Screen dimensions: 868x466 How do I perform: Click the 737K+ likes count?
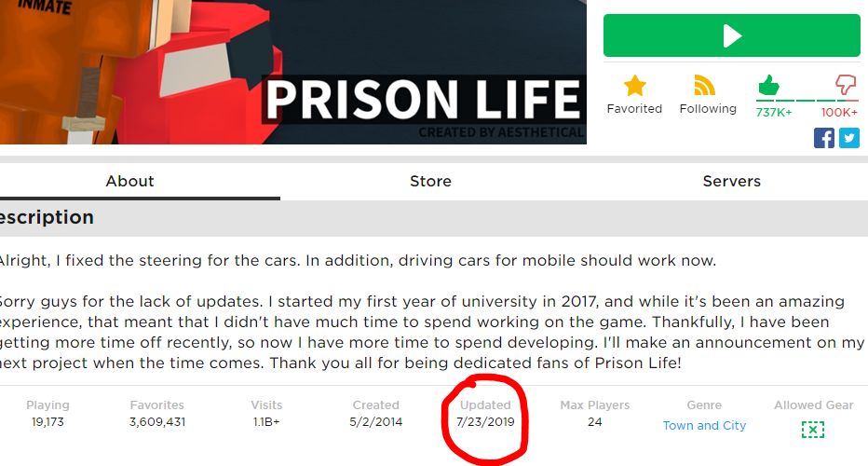774,113
